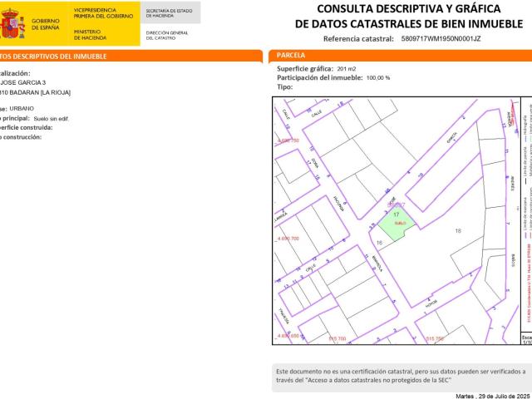Screen dimensions: 532x399
Task: Select 'Suelo sin edif.' main use value
Action: [51, 119]
